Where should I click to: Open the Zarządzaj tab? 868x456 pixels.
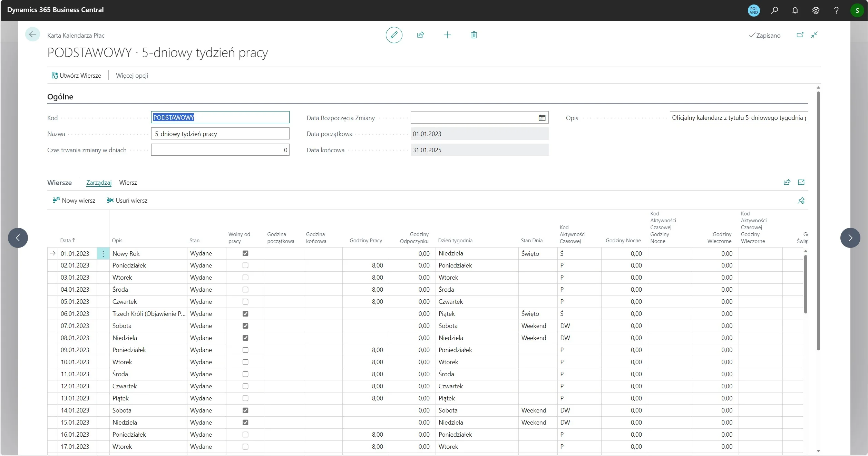click(99, 183)
